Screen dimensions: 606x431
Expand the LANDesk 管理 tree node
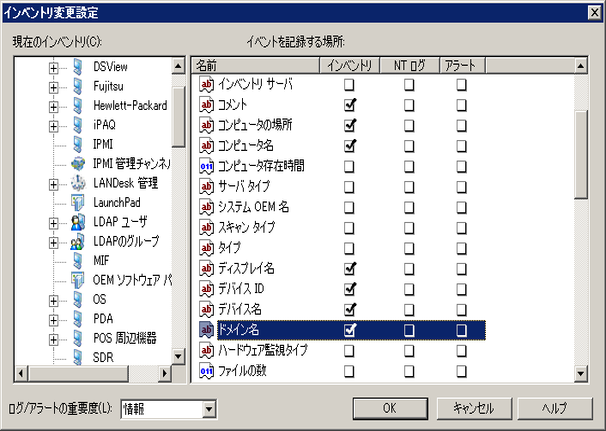pyautogui.click(x=53, y=185)
